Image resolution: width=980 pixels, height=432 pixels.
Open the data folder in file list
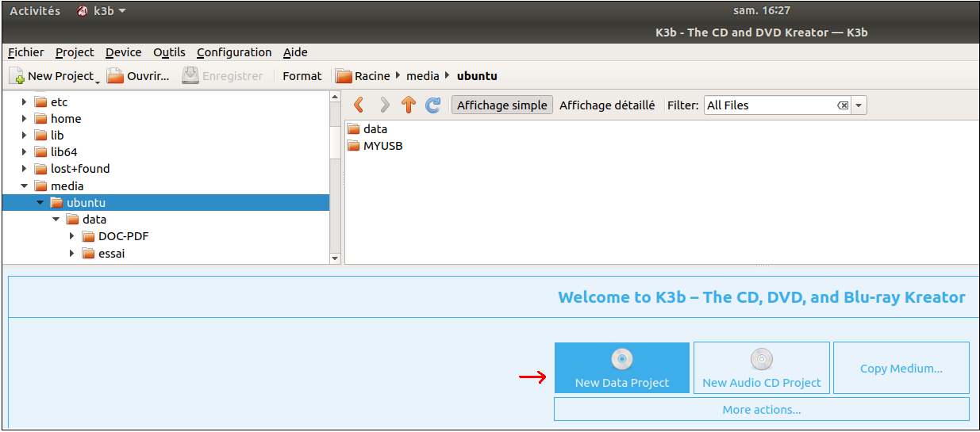pos(367,128)
